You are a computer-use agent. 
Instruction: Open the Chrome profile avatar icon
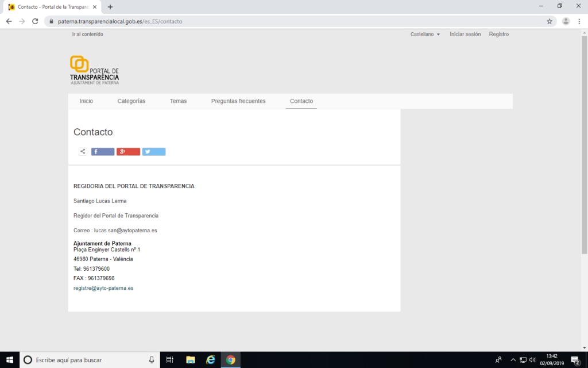pos(566,21)
